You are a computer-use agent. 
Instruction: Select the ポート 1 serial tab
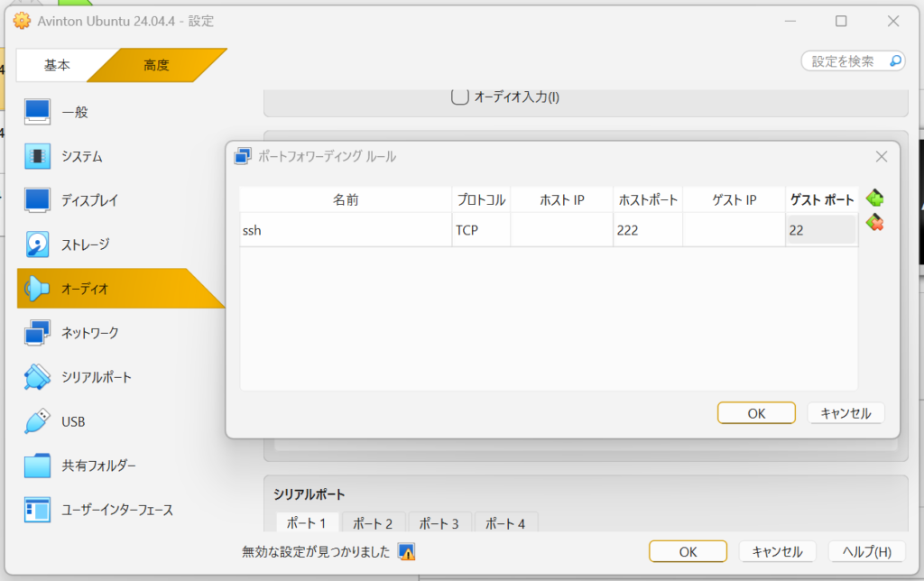307,522
